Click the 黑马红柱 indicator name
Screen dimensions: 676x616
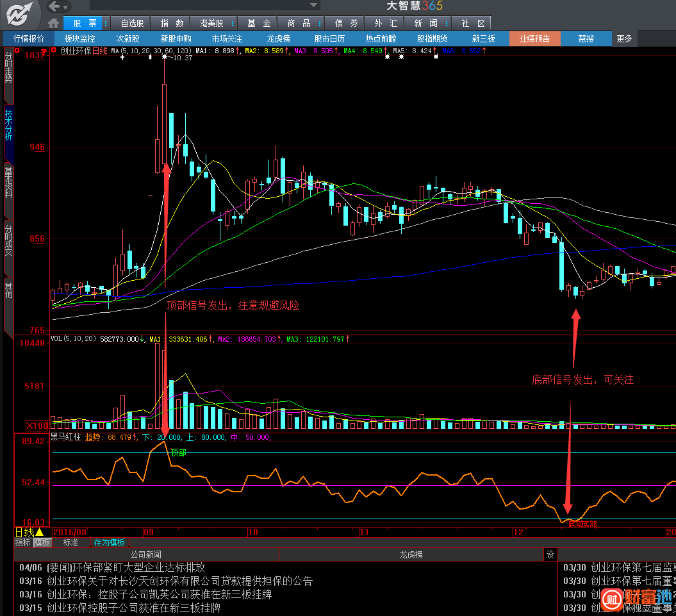[x=65, y=437]
